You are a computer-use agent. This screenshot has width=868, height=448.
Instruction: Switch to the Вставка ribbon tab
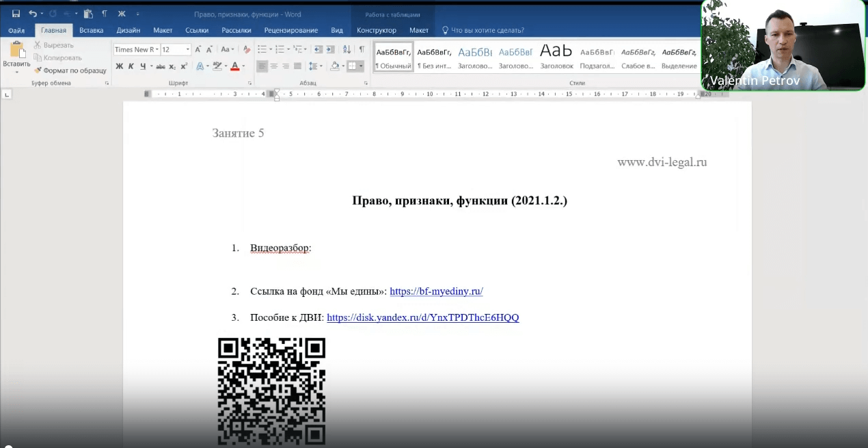(x=91, y=30)
